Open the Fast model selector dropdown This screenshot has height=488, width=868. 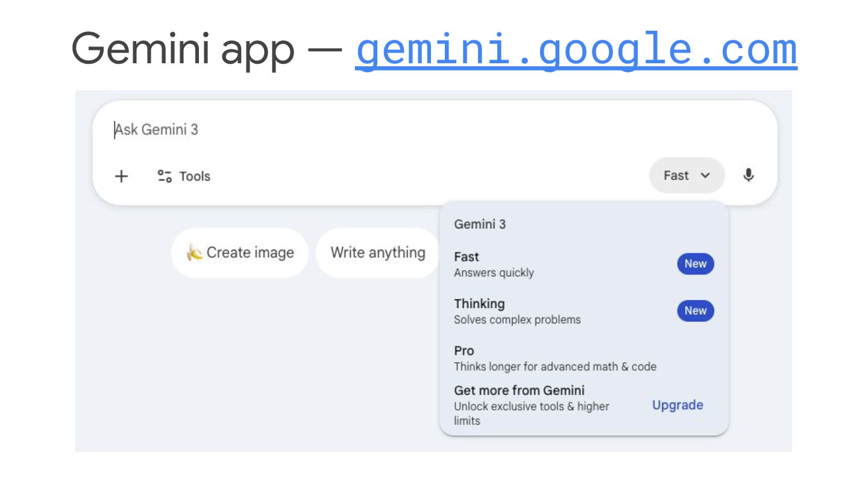click(687, 175)
